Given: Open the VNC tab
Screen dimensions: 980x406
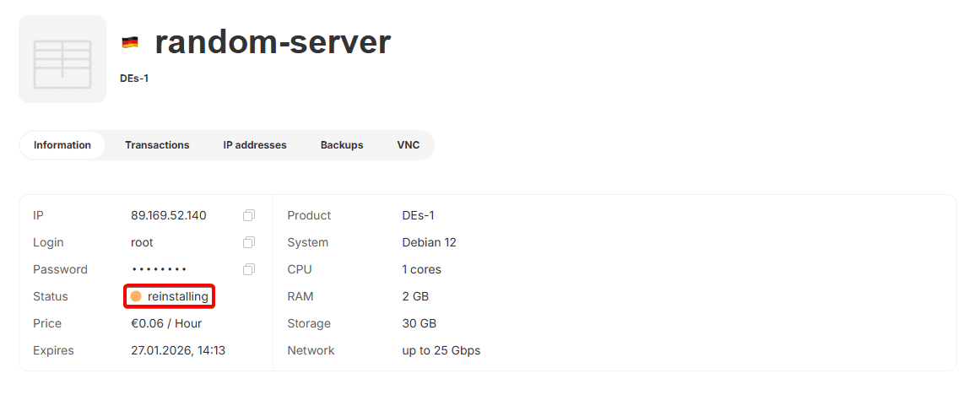Looking at the screenshot, I should pos(409,145).
